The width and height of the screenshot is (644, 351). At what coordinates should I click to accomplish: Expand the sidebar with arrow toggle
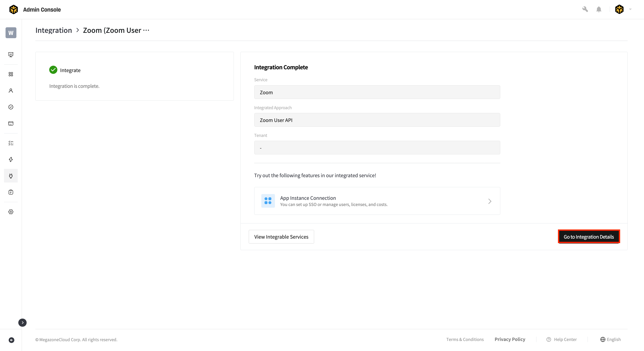[23, 322]
